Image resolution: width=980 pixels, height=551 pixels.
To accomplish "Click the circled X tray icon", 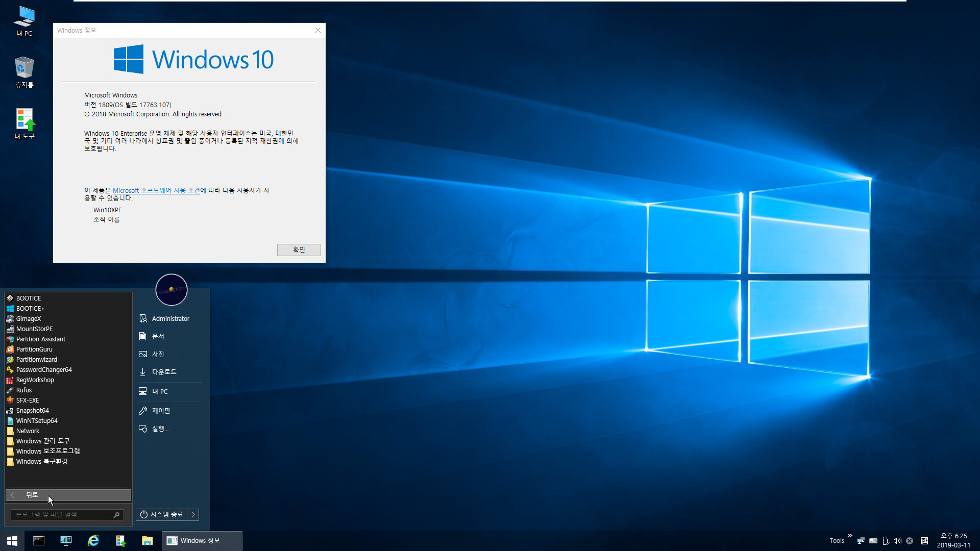I will click(910, 541).
